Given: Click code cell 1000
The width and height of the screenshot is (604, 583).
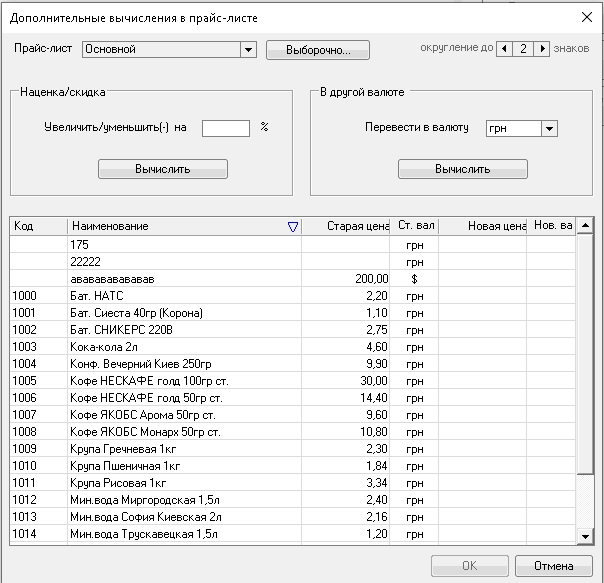Looking at the screenshot, I should coord(39,296).
